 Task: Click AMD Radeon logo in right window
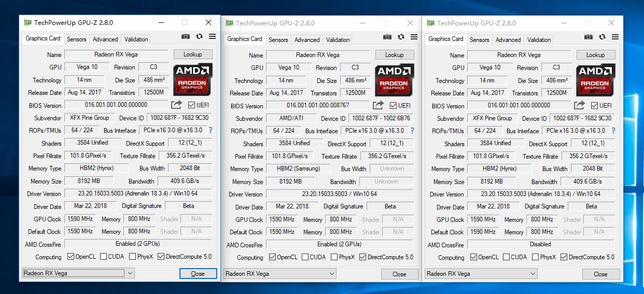coord(595,79)
